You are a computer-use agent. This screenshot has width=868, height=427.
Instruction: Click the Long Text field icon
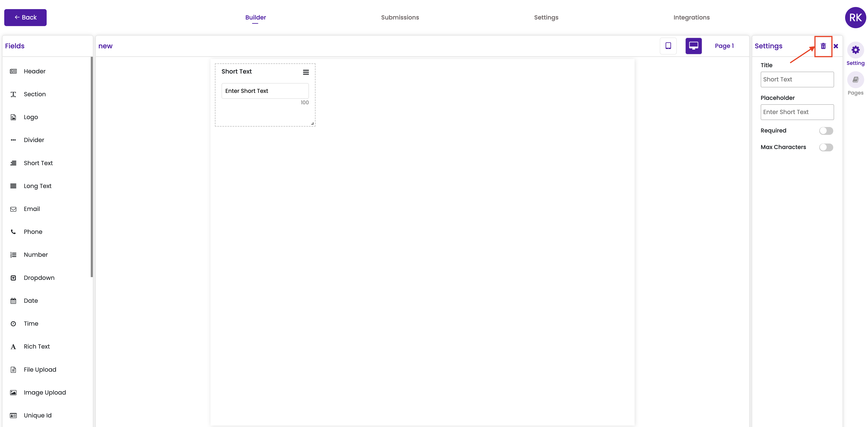pos(13,186)
